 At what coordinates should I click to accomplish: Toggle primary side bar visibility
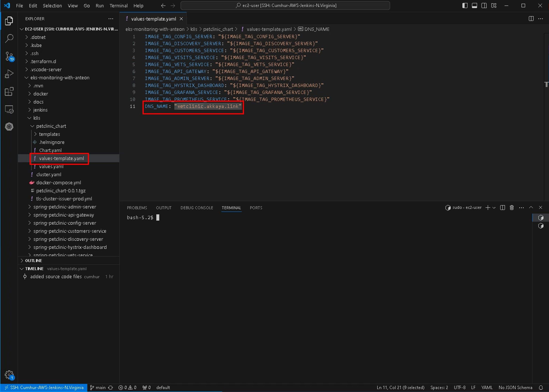pos(465,6)
